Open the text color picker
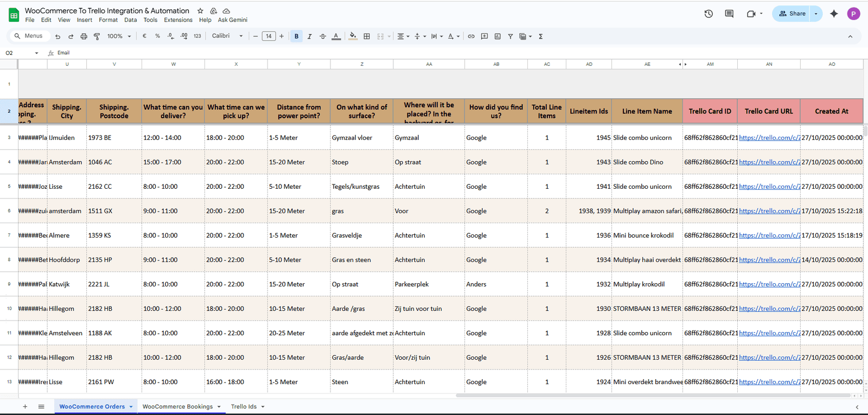The height and width of the screenshot is (415, 868). 336,36
